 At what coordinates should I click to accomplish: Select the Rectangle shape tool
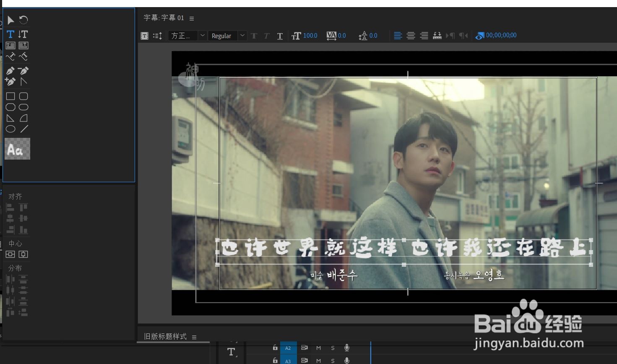[10, 96]
